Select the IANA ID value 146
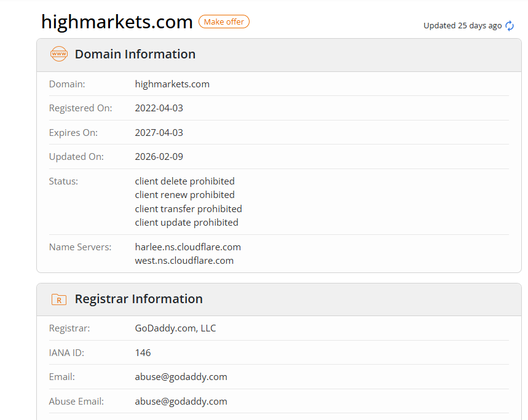 (143, 352)
